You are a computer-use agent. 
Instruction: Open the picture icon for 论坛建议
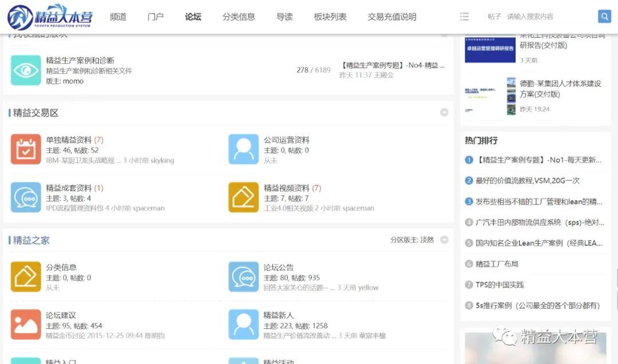[26, 325]
